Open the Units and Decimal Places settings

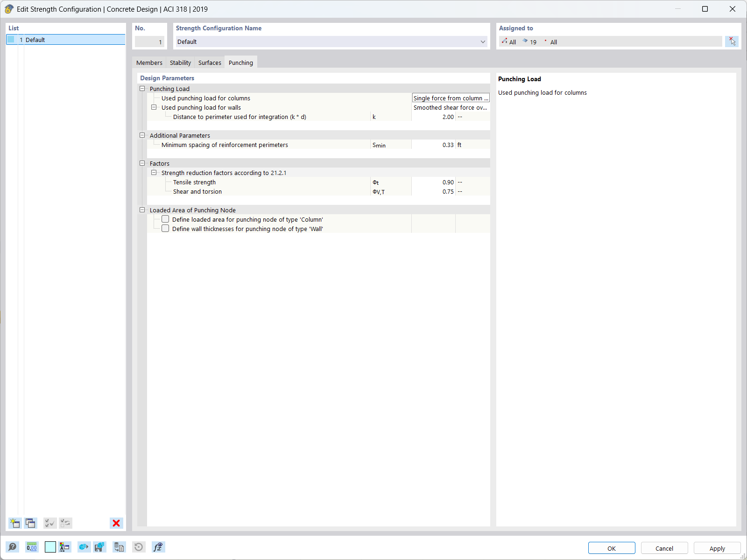coord(31,546)
